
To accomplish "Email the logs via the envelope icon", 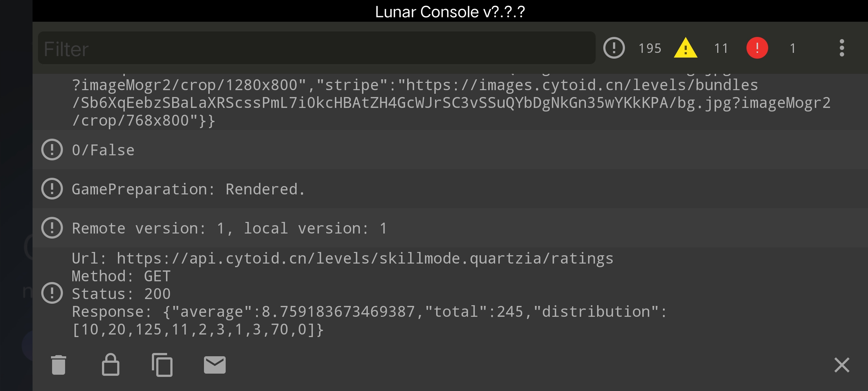I will 215,365.
